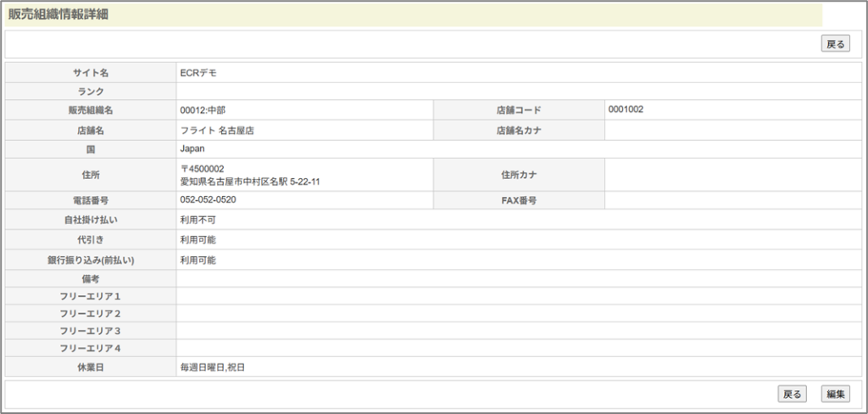Click the 編集 (Edit) button
The height and width of the screenshot is (414, 868).
pos(835,394)
